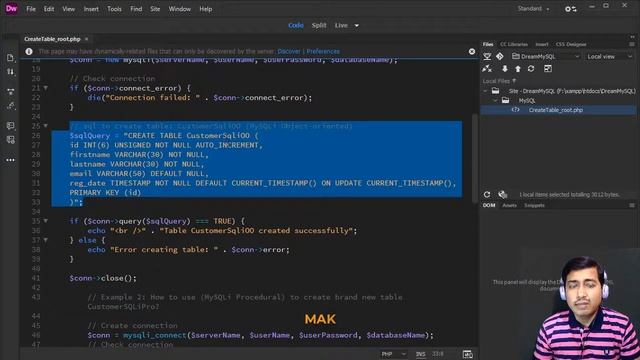The width and height of the screenshot is (640, 360).
Task: Click the MySQL folder icon
Action: tap(505, 100)
